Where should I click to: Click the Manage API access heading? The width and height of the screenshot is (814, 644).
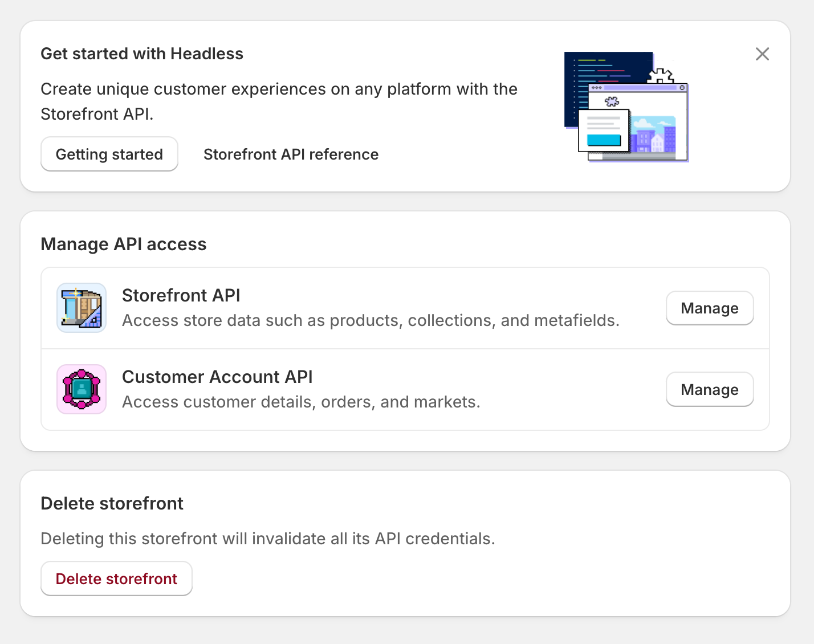(x=124, y=244)
